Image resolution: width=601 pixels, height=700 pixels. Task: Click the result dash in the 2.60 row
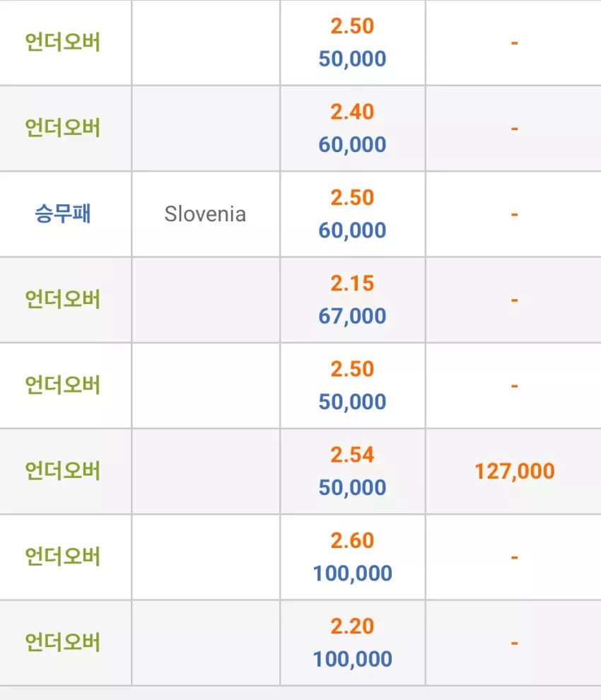tap(514, 557)
